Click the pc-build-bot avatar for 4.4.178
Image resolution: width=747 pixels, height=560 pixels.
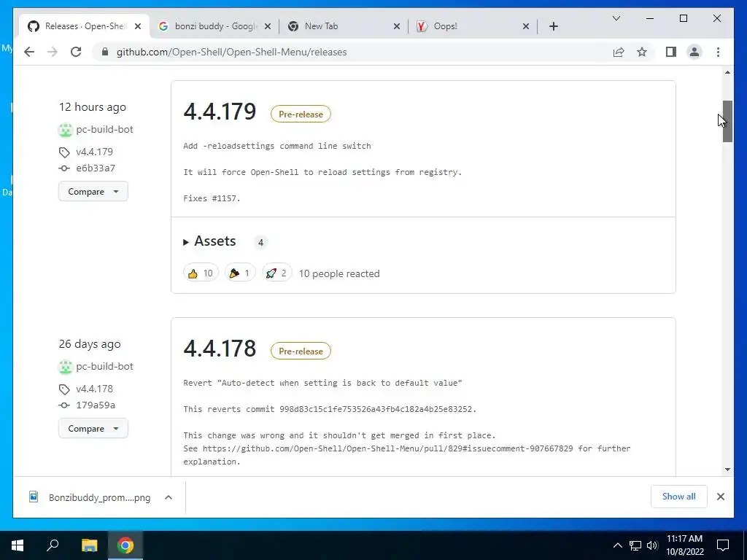click(65, 367)
